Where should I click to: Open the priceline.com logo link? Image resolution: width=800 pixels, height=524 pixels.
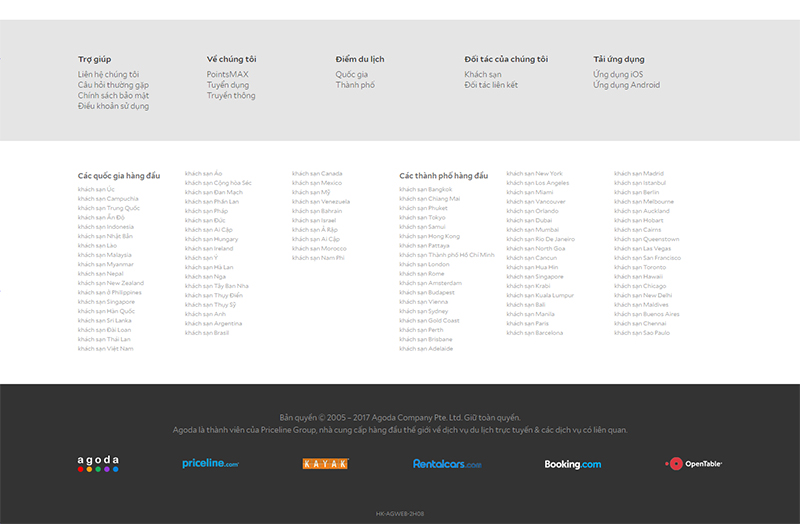(210, 464)
